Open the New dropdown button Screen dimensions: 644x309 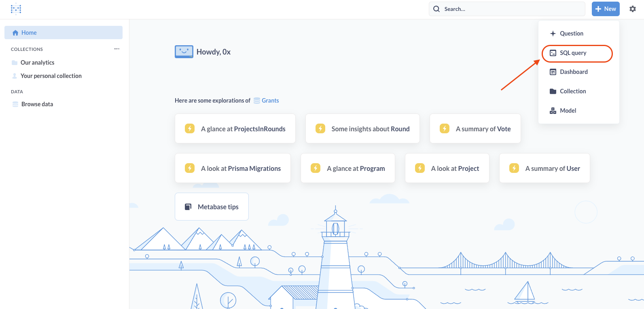606,9
